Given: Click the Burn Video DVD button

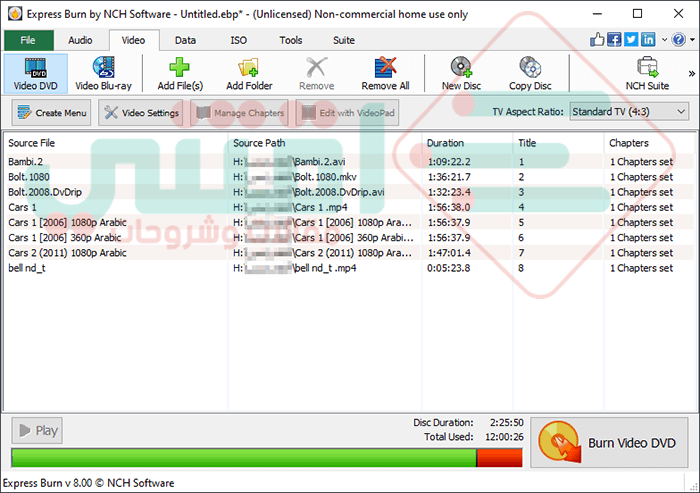Looking at the screenshot, I should pyautogui.click(x=609, y=443).
